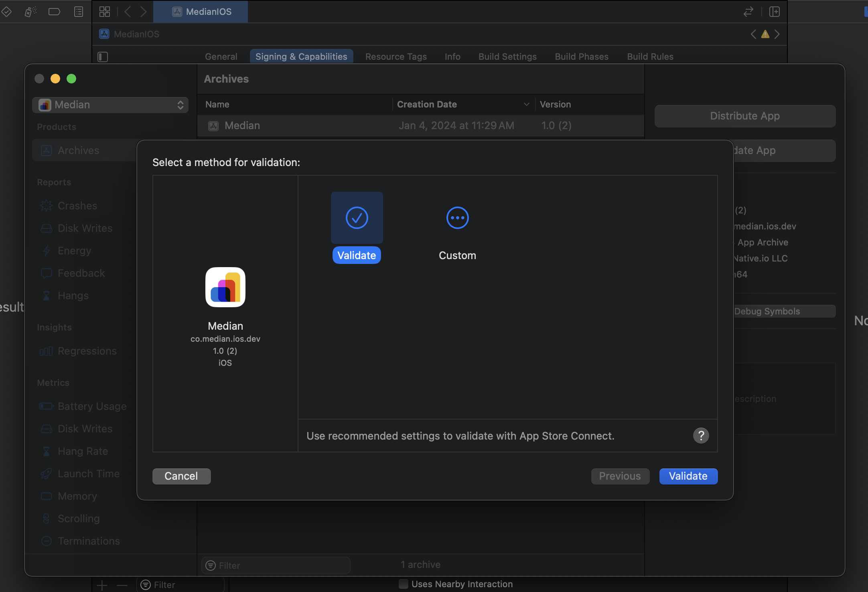Click the Terminations circle icon
The width and height of the screenshot is (868, 592).
point(47,541)
